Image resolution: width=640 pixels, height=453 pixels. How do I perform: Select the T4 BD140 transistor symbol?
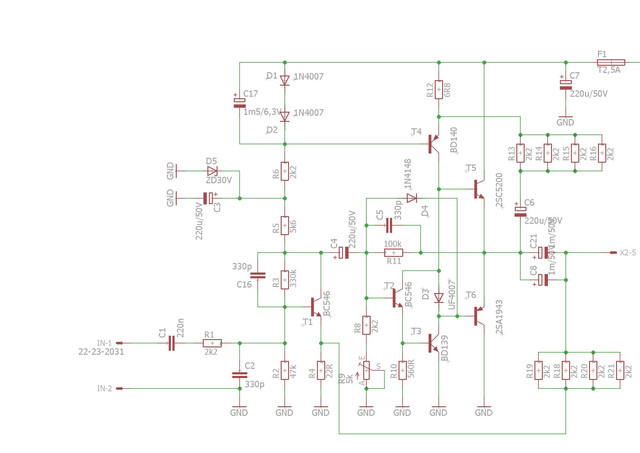click(x=433, y=144)
